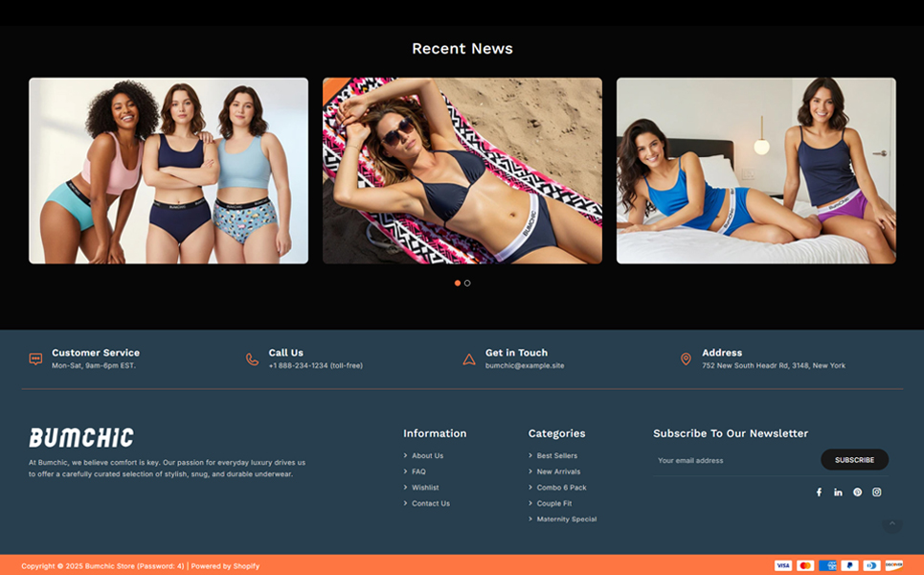The height and width of the screenshot is (575, 924).
Task: Open the Pinterest social icon
Action: coord(857,493)
